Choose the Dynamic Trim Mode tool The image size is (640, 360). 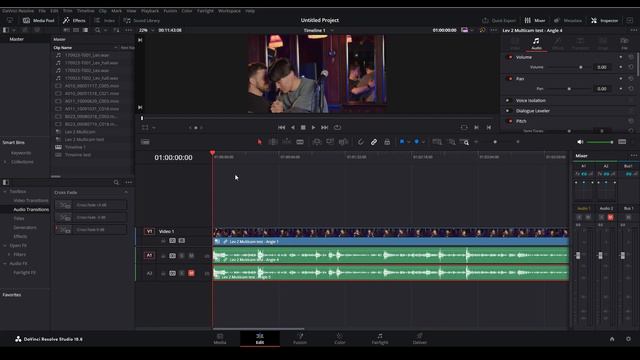click(287, 142)
